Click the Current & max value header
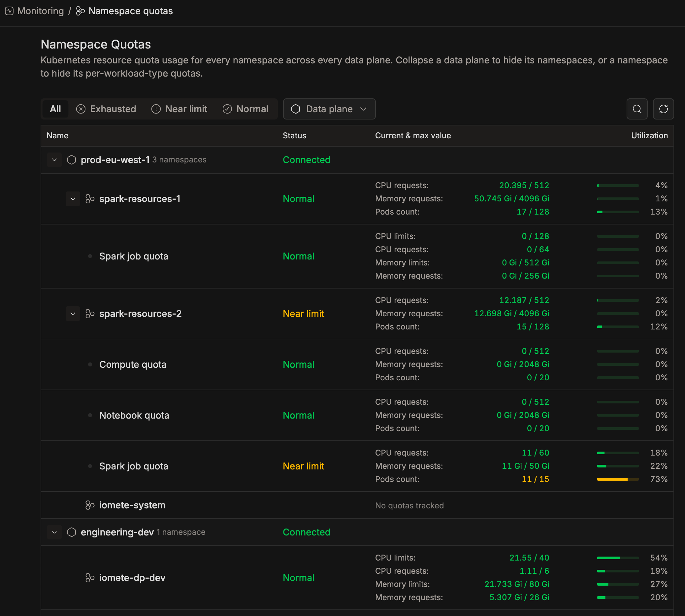The height and width of the screenshot is (616, 685). (x=413, y=136)
